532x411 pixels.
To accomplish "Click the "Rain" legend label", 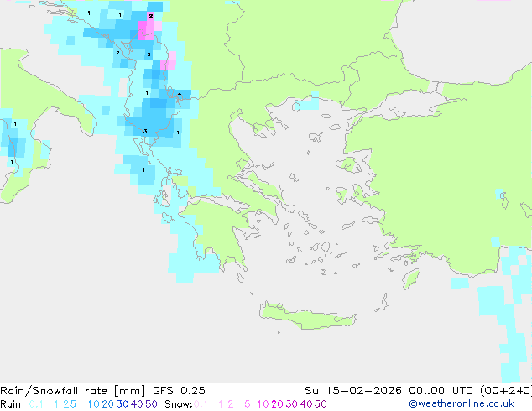I will click(11, 404).
